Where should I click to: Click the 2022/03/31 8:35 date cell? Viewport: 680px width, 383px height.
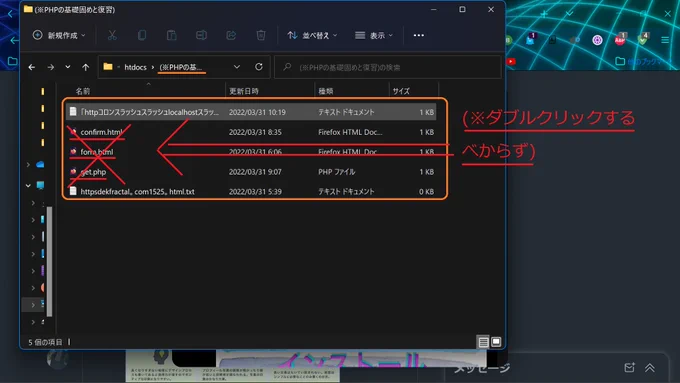[x=255, y=132]
